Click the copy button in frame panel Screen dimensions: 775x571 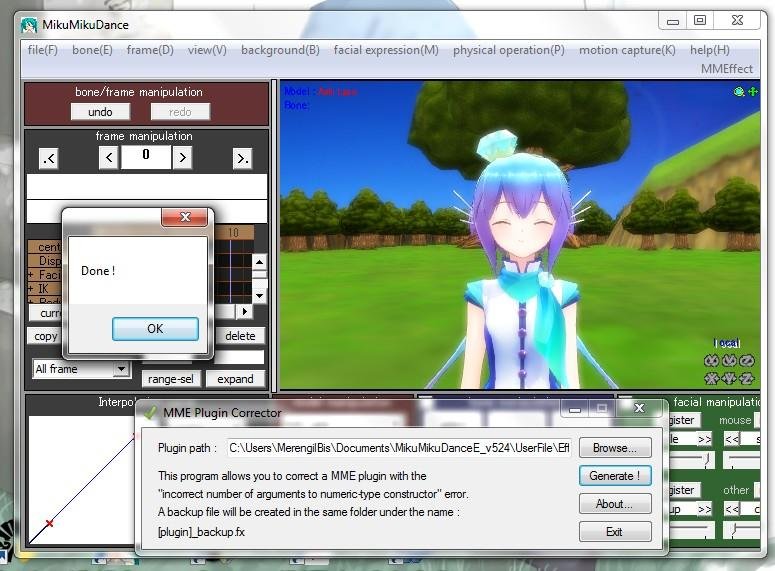[45, 336]
